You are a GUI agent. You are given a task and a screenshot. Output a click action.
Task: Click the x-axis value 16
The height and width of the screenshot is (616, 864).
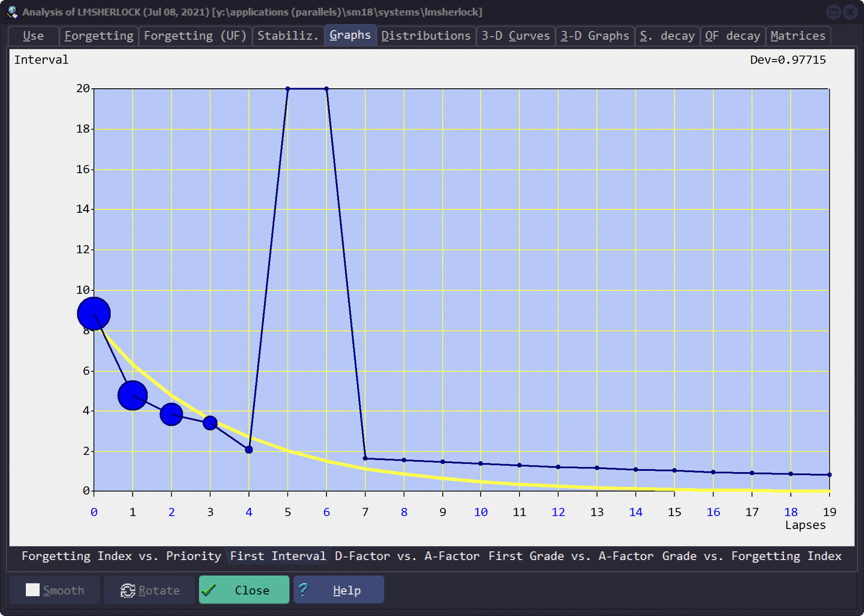[x=713, y=512]
